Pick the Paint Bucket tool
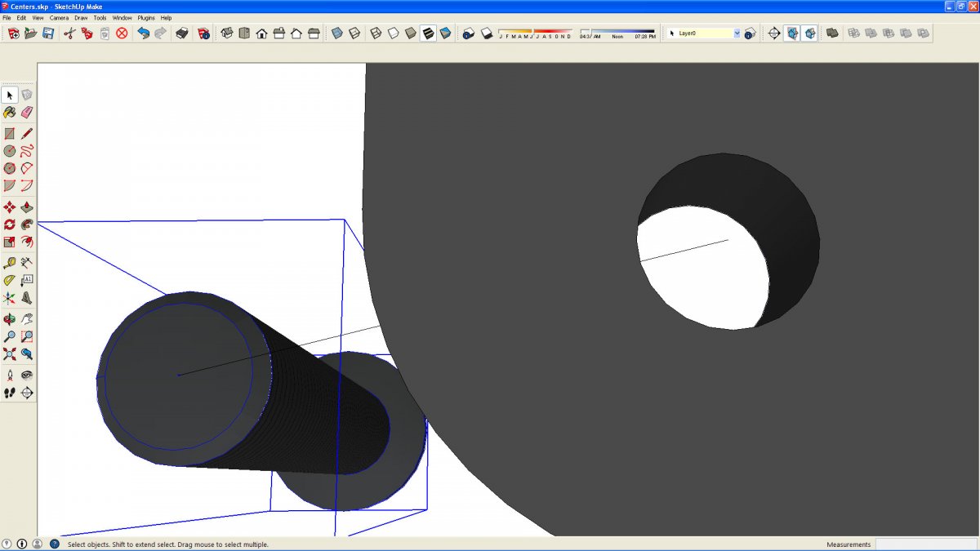Screen dimensions: 980x551 10,113
